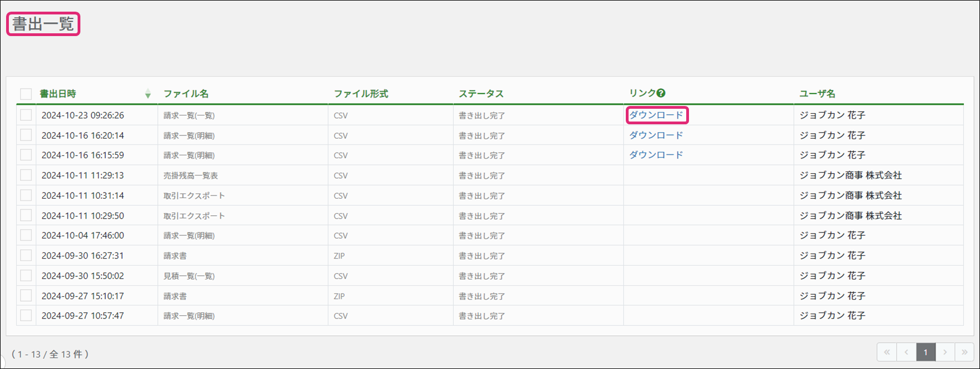Check the 売掛残高一覧表 row checkbox

point(26,175)
